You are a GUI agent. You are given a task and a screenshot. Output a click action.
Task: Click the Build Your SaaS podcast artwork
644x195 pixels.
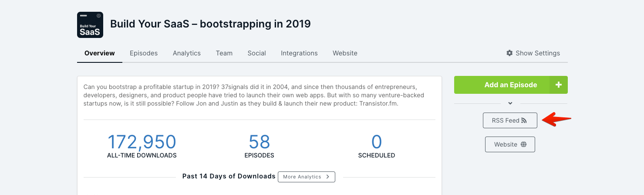click(x=90, y=25)
